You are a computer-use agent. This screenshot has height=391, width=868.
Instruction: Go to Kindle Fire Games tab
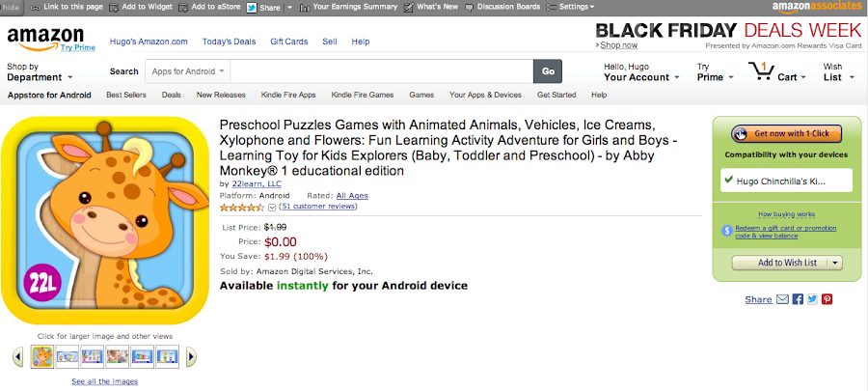click(362, 96)
